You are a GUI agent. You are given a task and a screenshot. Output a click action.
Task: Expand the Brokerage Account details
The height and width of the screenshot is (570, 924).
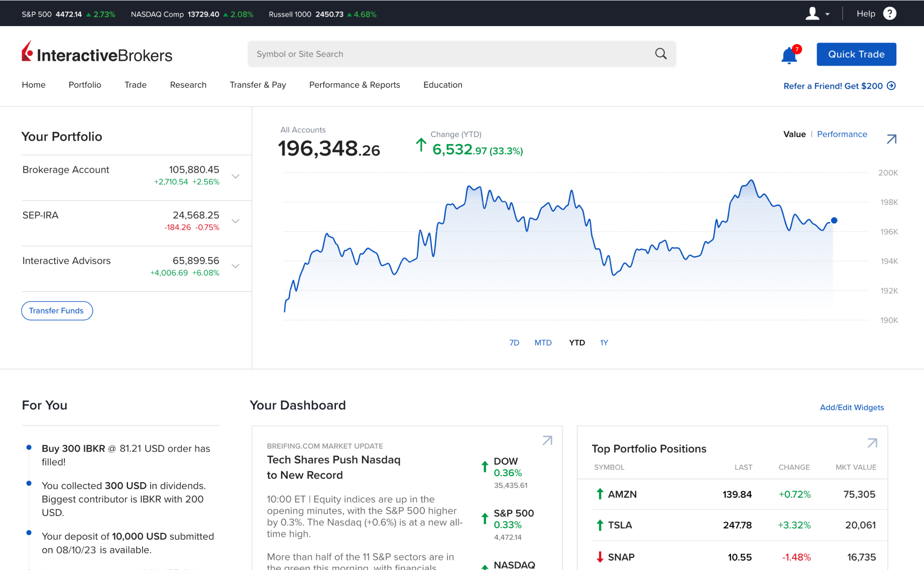(235, 176)
